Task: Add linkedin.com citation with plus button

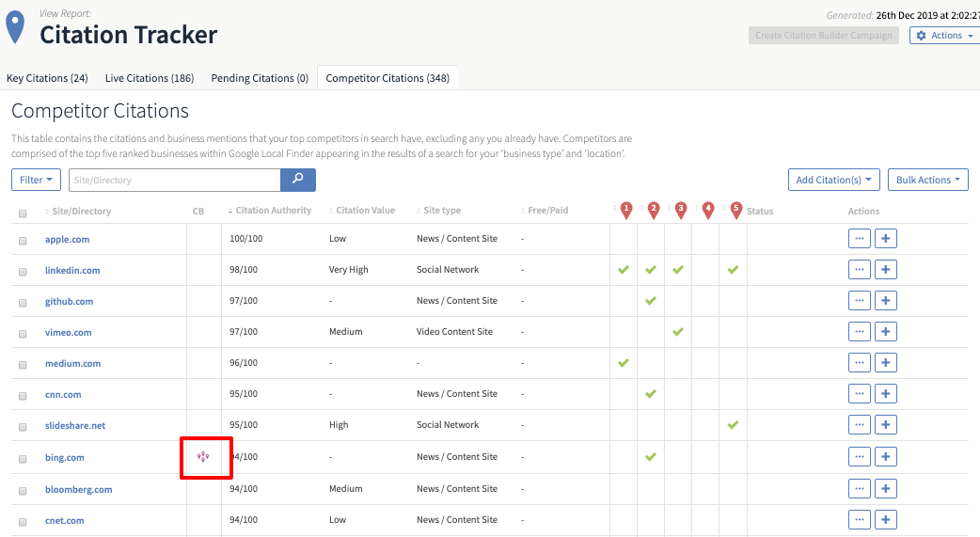Action: [886, 269]
